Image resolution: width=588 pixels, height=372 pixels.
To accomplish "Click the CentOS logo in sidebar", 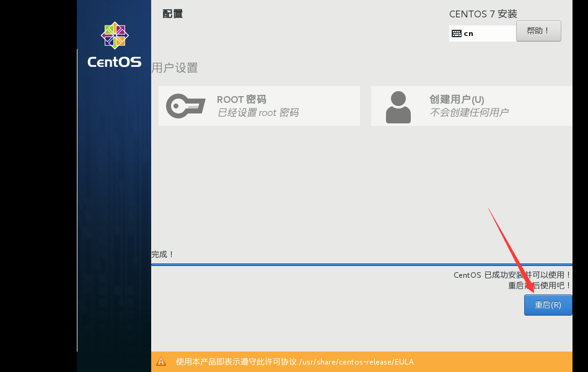I will coord(115,45).
